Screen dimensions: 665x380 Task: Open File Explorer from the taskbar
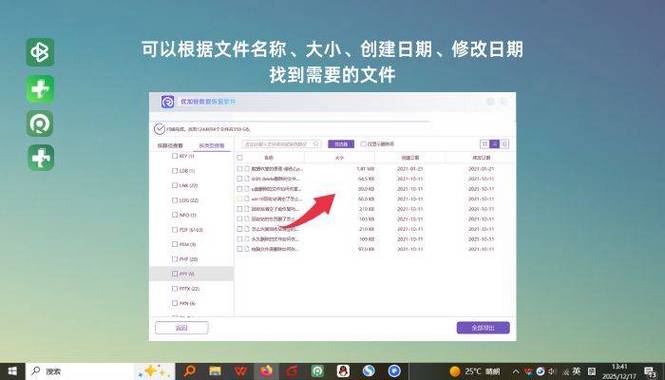tap(215, 372)
